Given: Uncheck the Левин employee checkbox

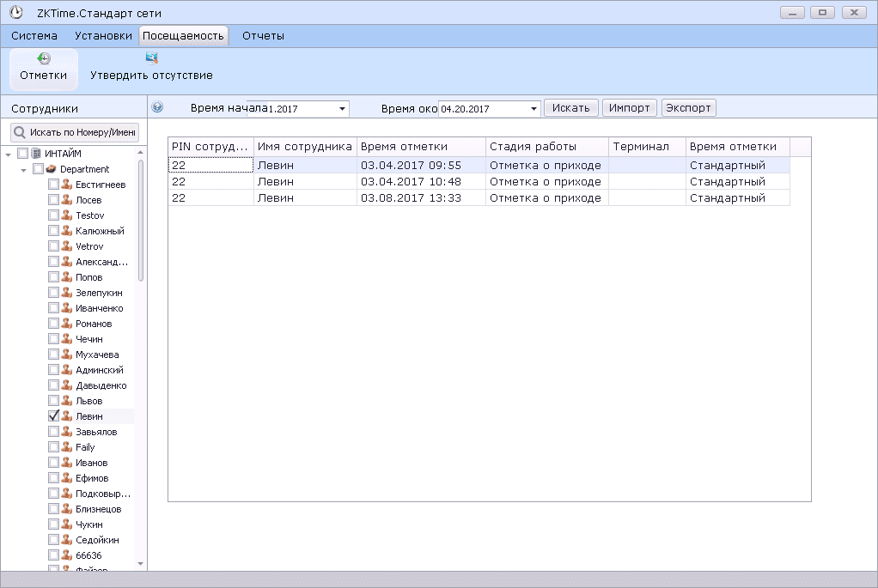Looking at the screenshot, I should [x=53, y=416].
